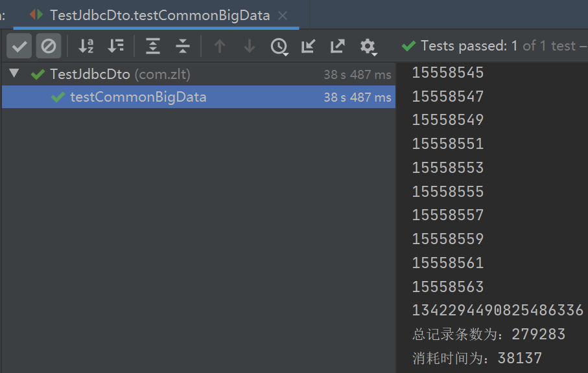Click console output line 15558553
This screenshot has height=373, width=588.
coord(448,168)
